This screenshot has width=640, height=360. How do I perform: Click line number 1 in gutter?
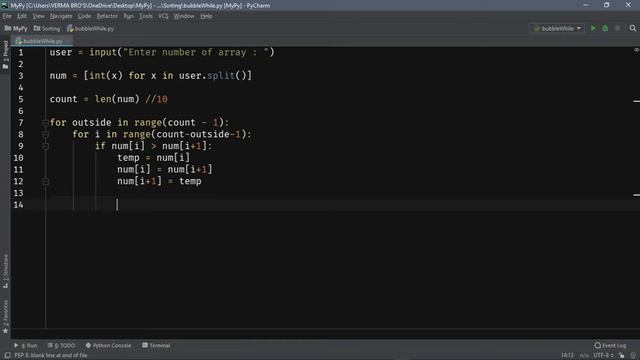(x=21, y=53)
